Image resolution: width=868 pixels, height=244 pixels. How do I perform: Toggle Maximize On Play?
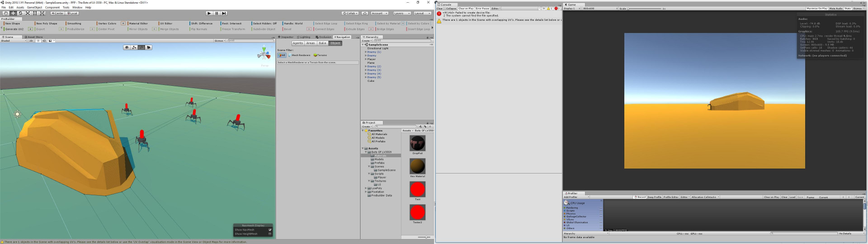coord(817,8)
